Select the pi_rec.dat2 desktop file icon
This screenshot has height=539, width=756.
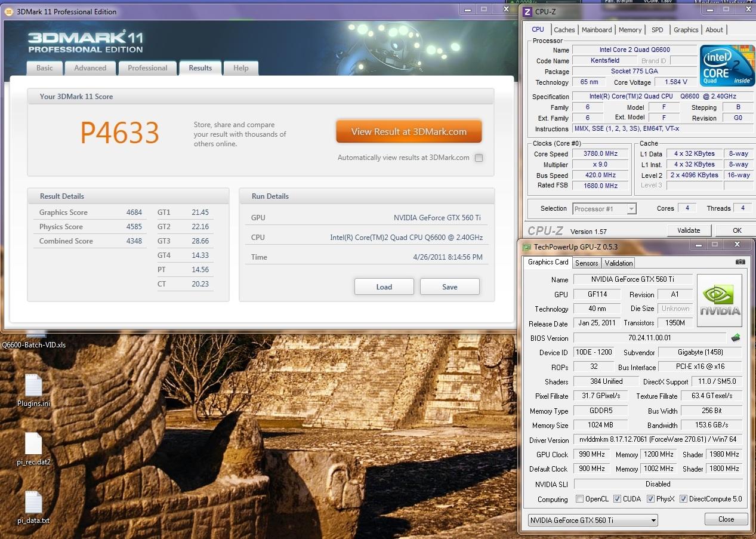click(33, 444)
